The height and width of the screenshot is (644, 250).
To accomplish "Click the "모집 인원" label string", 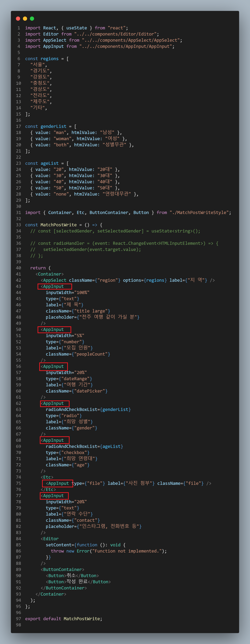I will pos(77,348).
